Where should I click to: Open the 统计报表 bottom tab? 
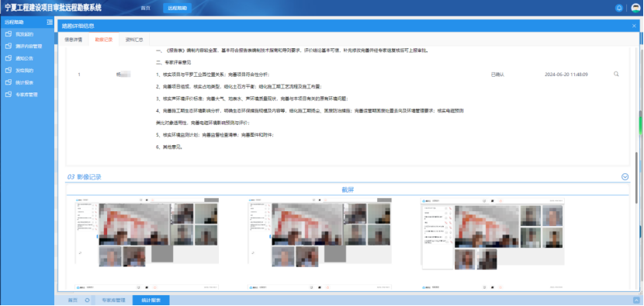[x=151, y=301]
